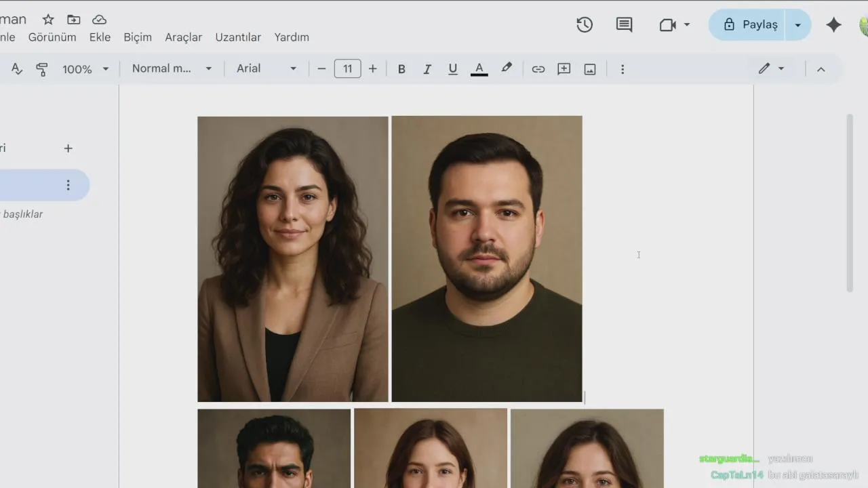Click the Paylaş share button
868x488 pixels.
click(x=747, y=25)
